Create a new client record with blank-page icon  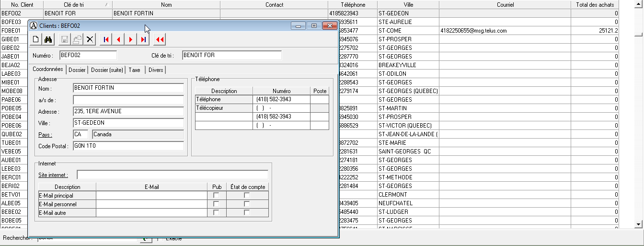(35, 39)
